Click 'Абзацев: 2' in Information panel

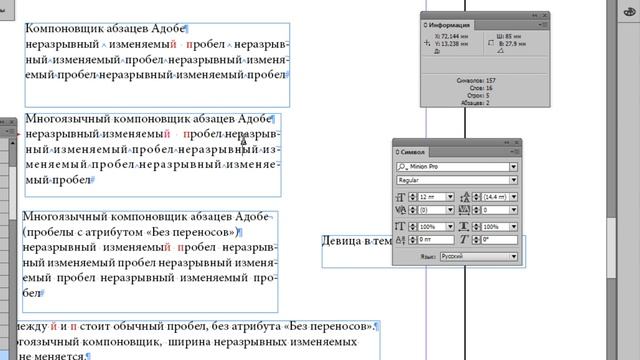(x=475, y=103)
